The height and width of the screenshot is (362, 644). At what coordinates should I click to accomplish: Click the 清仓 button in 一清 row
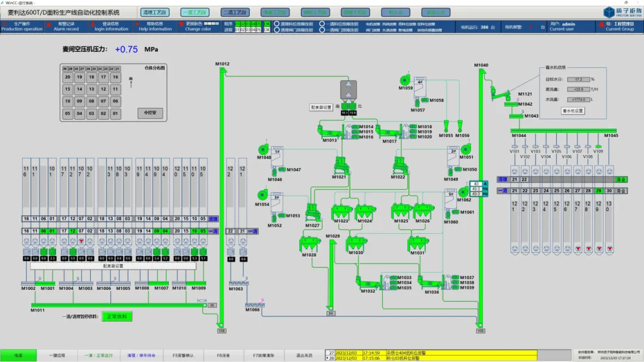point(621,191)
